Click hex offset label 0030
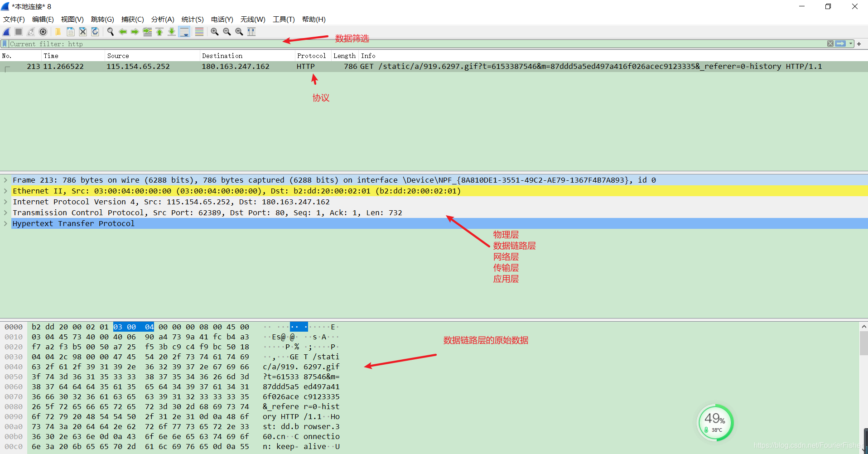The image size is (868, 454). point(14,357)
